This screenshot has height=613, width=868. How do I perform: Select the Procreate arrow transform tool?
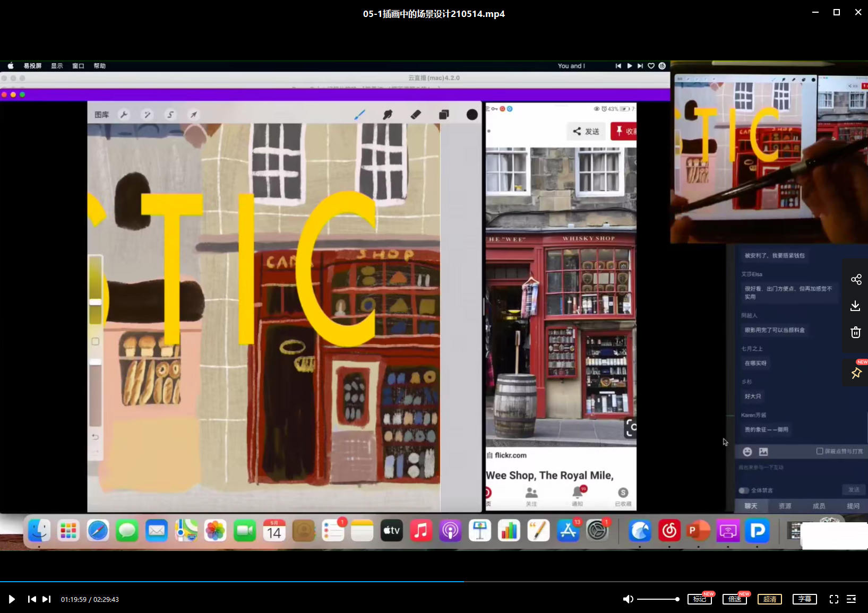pos(194,115)
